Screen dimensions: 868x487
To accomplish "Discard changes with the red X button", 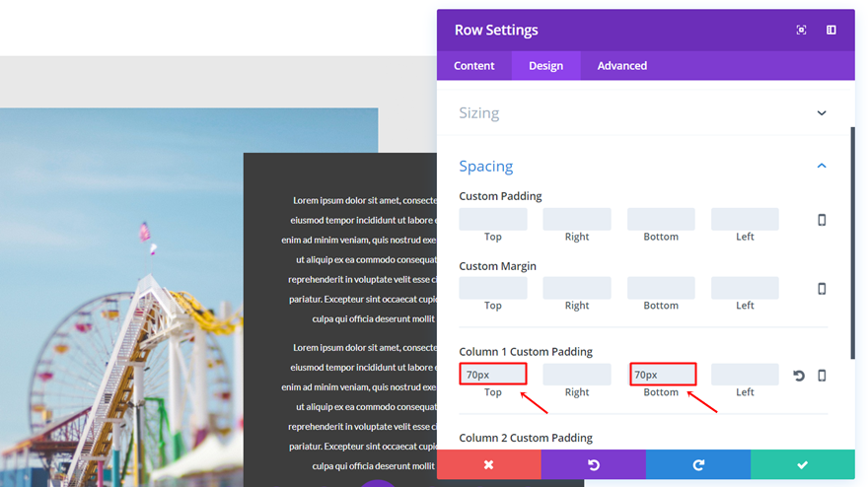I will pyautogui.click(x=489, y=464).
